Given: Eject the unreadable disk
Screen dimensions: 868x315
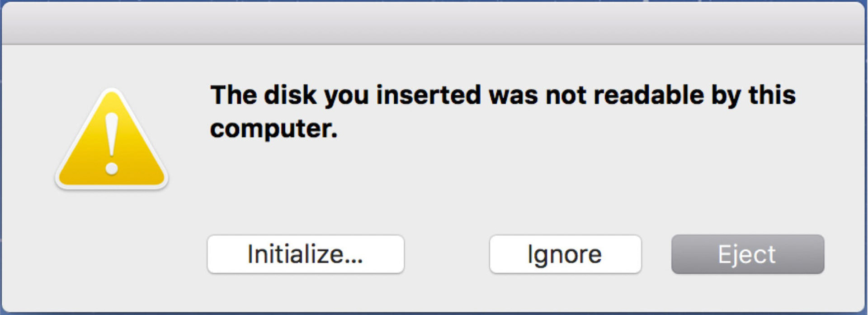Looking at the screenshot, I should coord(747,254).
